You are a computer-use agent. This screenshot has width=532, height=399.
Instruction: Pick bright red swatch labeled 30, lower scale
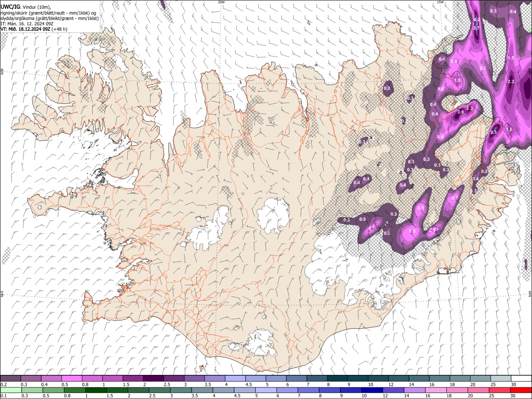[x=520, y=390]
